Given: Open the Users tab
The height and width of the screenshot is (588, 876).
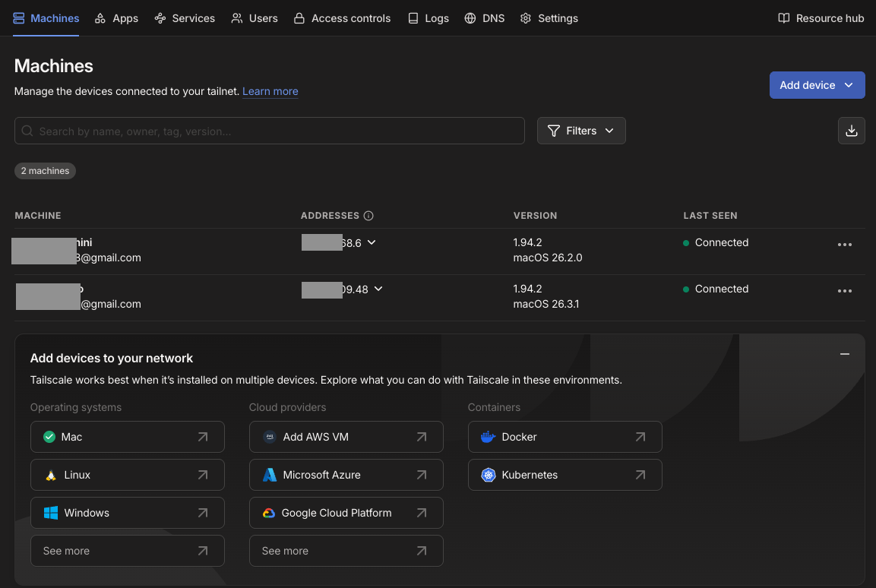Looking at the screenshot, I should point(255,18).
